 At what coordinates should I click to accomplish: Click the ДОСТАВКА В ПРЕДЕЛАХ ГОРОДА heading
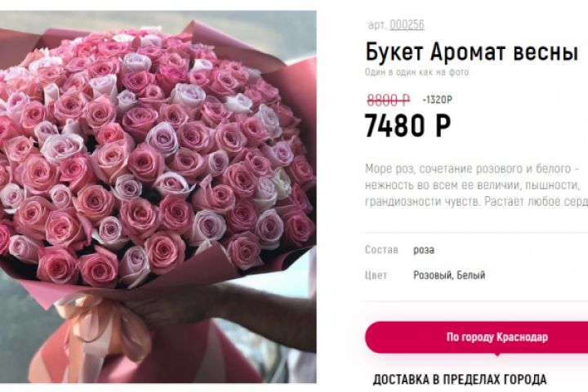459,379
